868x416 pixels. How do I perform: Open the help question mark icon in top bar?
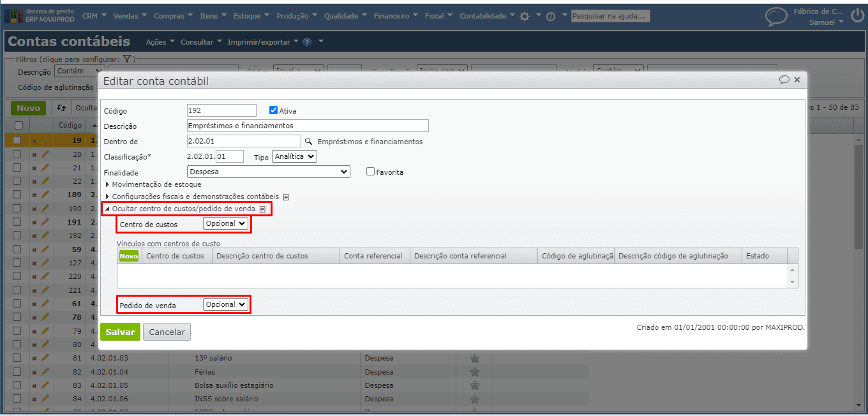click(551, 17)
